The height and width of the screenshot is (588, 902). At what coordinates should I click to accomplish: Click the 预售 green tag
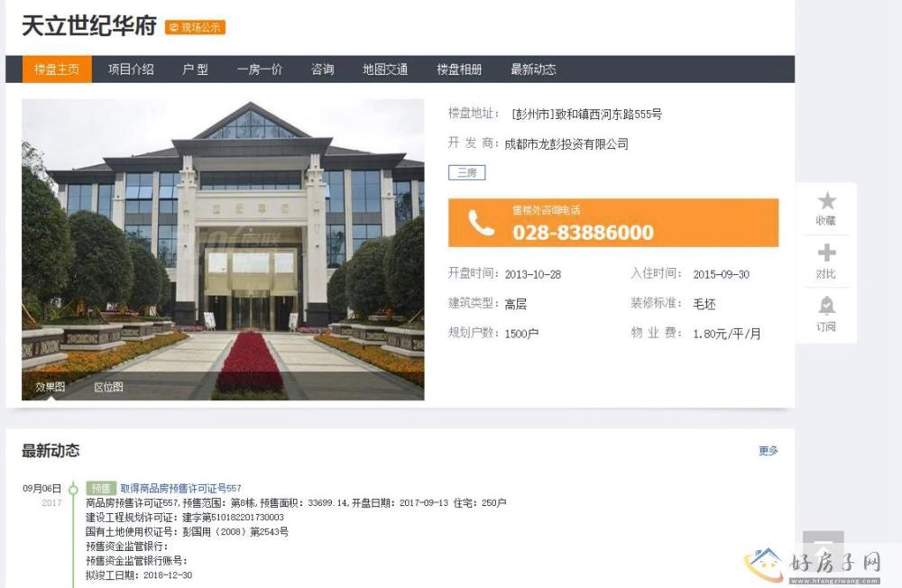[x=101, y=488]
